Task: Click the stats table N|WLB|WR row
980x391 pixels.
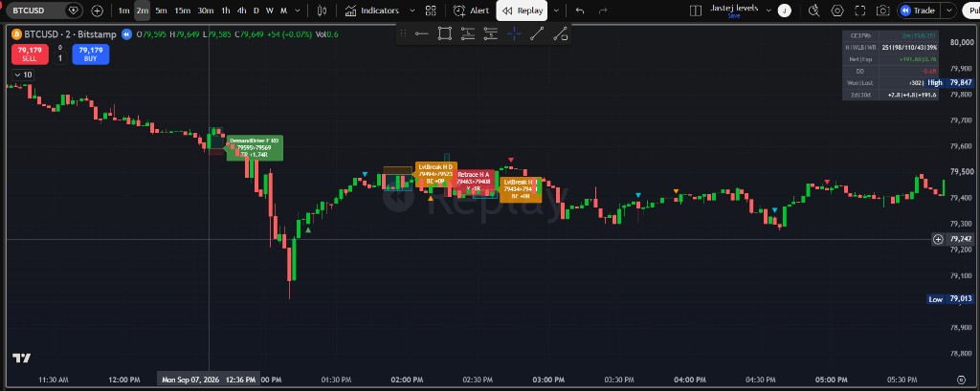Action: (890, 47)
